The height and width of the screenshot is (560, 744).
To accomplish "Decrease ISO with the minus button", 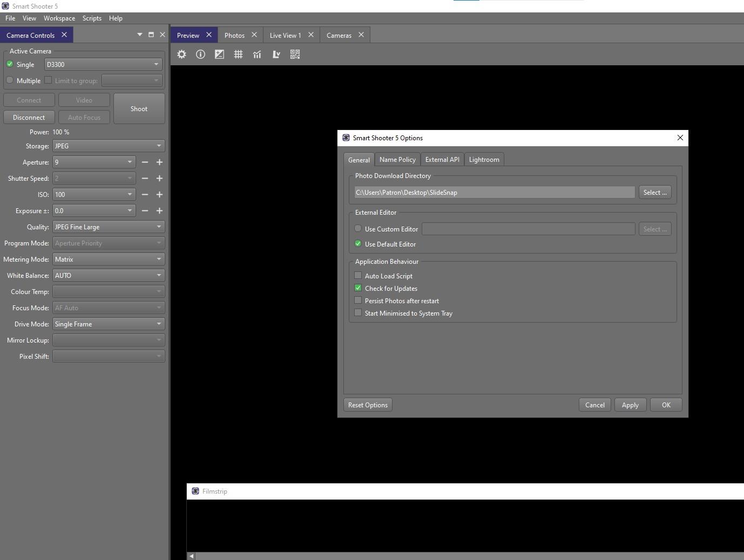I will 145,195.
